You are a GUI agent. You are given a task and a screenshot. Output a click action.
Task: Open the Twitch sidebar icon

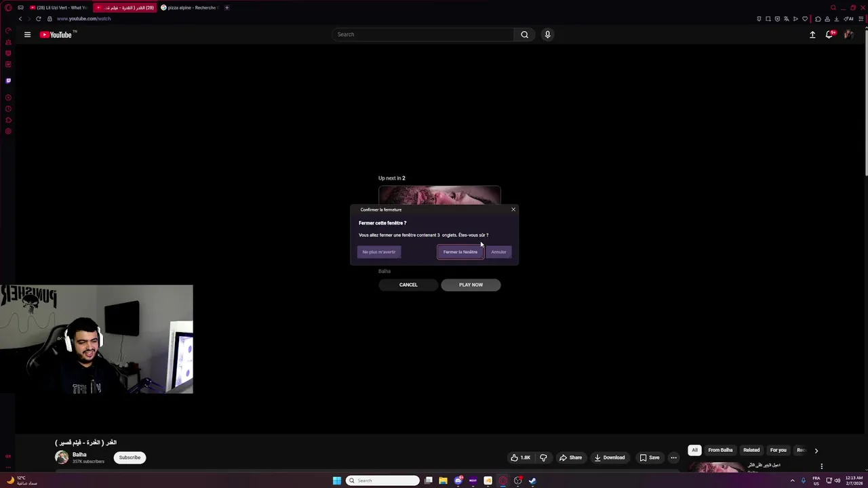click(8, 81)
